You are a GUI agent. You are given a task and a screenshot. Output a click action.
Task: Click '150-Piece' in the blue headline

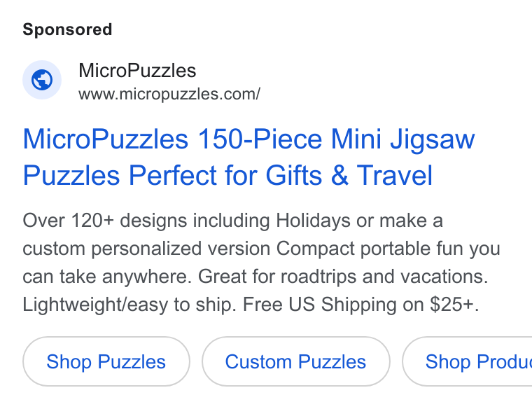tap(260, 139)
